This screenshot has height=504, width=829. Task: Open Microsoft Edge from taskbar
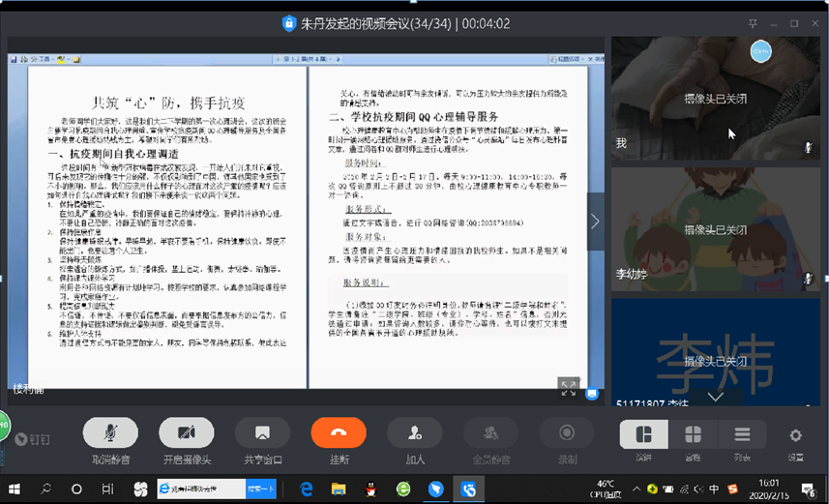(306, 489)
